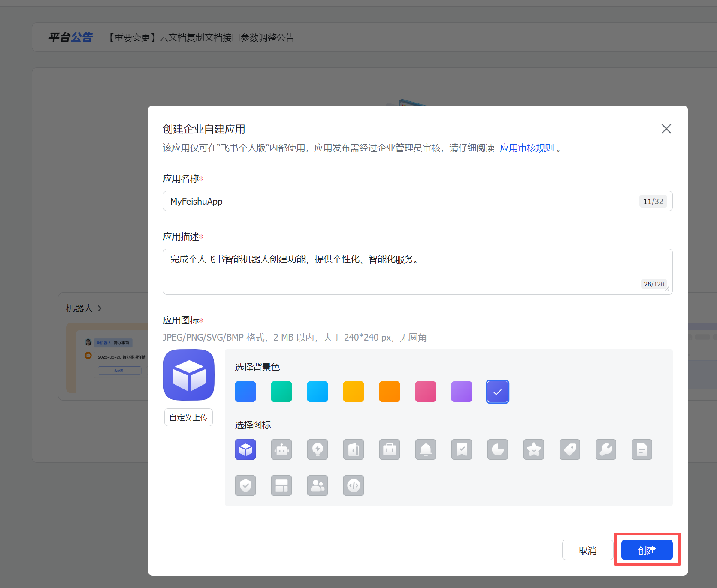Select the price tag app icon
This screenshot has width=717, height=588.
570,449
